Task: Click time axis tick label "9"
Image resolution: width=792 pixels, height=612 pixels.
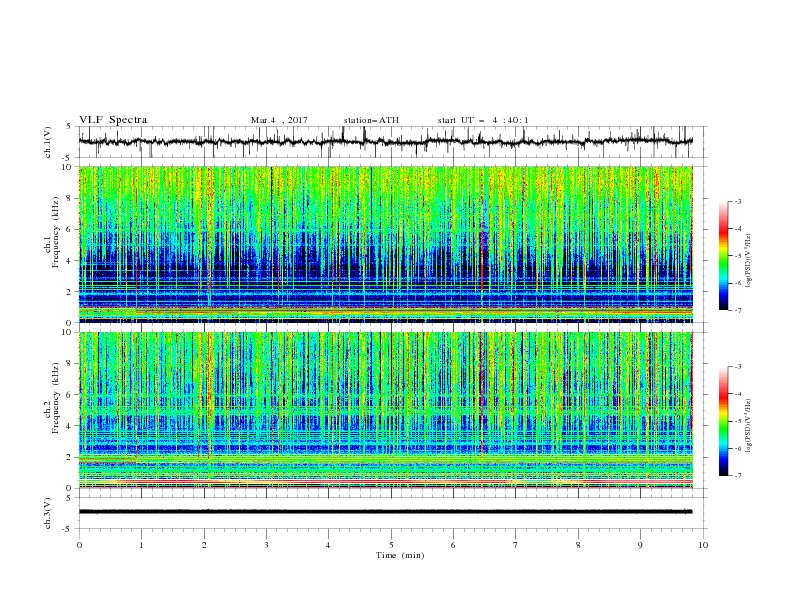Action: pos(640,545)
